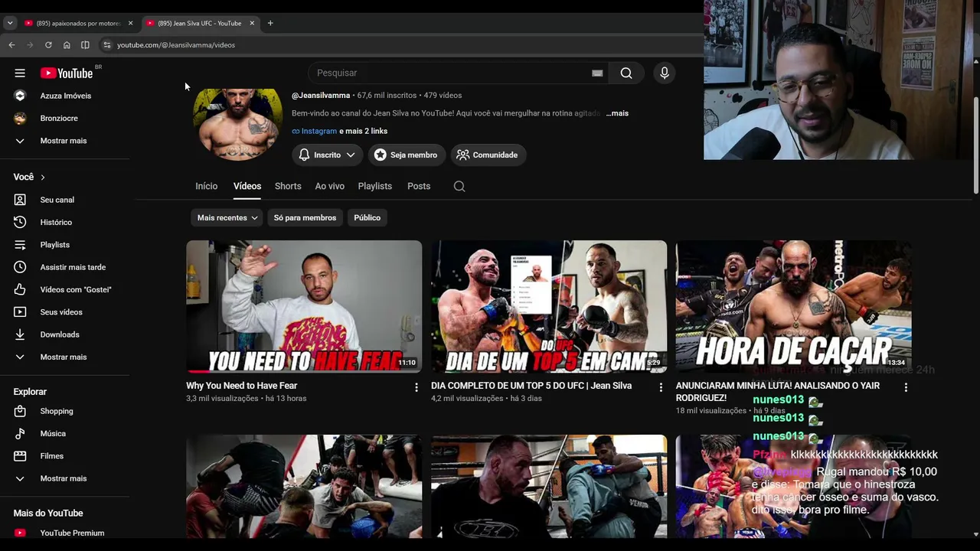The height and width of the screenshot is (551, 980).
Task: Click the browser address bar URL
Action: click(176, 45)
